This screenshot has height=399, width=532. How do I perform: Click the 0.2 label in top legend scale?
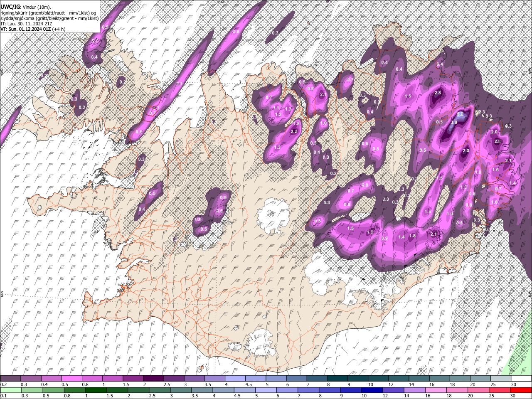(x=4, y=384)
